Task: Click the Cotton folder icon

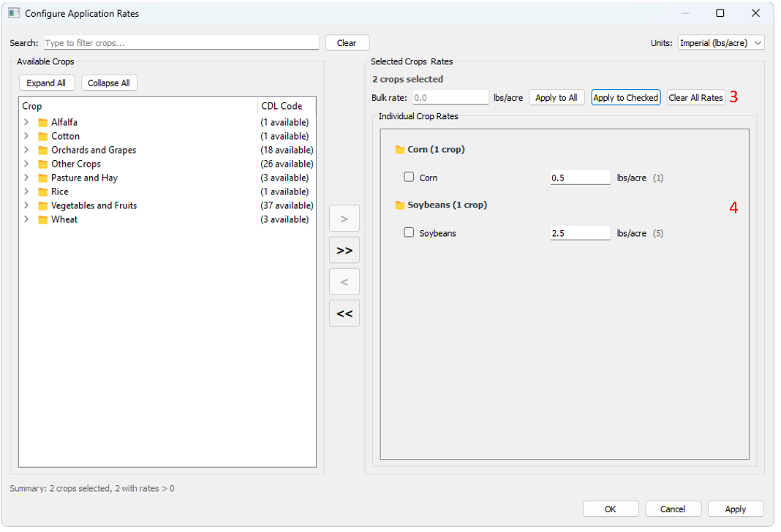Action: (42, 137)
